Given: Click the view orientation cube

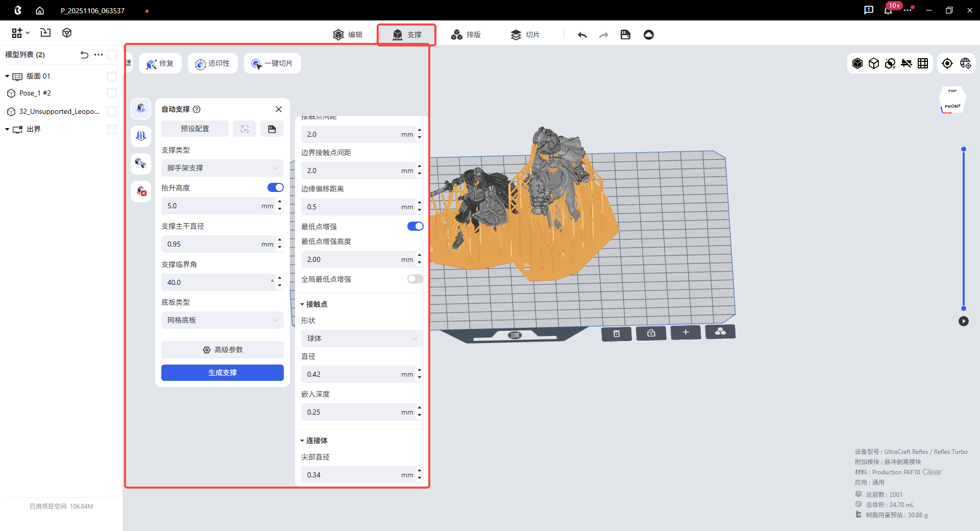Looking at the screenshot, I should coord(952,100).
